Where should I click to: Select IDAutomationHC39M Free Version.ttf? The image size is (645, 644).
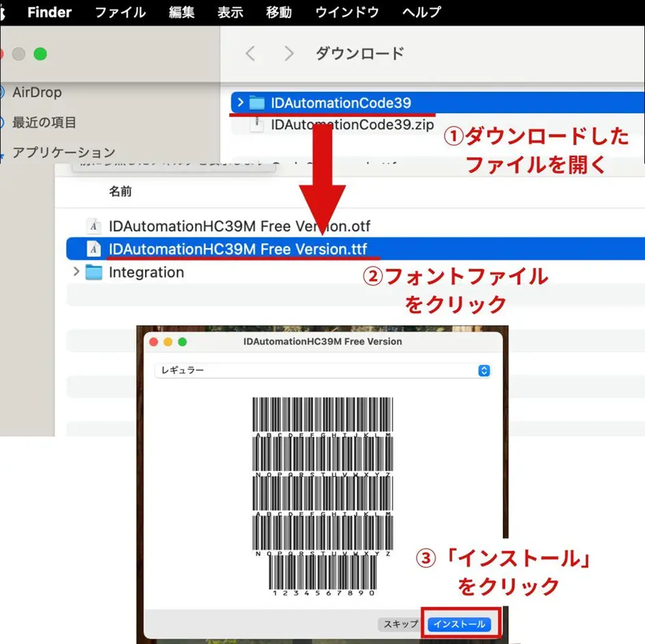pyautogui.click(x=238, y=250)
